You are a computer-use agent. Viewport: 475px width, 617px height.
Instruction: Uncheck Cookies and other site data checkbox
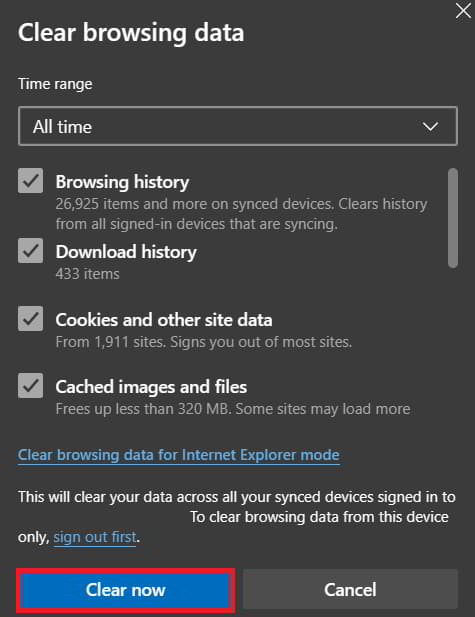[30, 318]
